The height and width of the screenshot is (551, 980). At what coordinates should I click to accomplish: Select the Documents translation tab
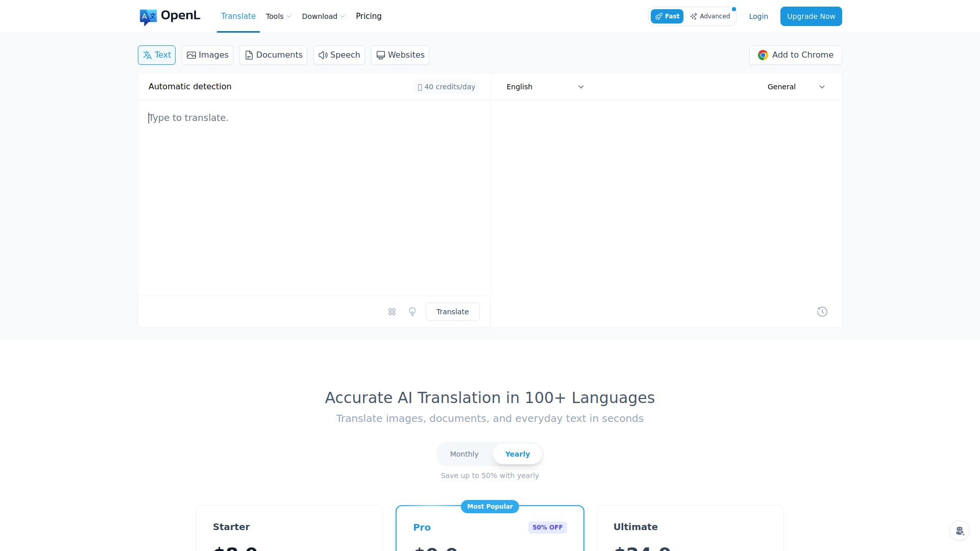tap(273, 55)
